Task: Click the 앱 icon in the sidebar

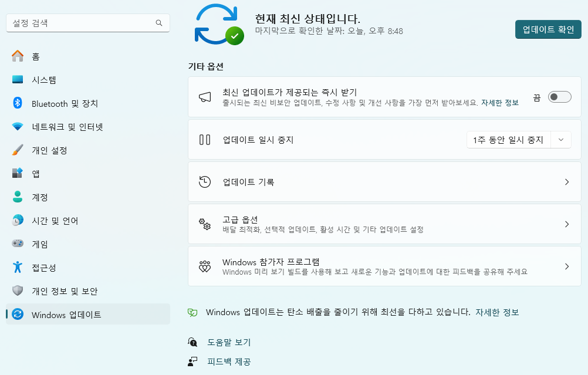Action: point(18,173)
